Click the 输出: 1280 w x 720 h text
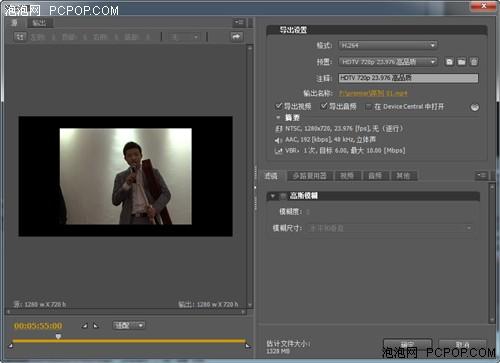 (x=208, y=304)
